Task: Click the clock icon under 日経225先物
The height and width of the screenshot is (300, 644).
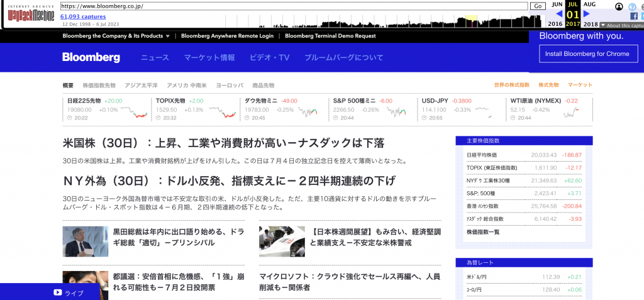Action: coord(69,118)
